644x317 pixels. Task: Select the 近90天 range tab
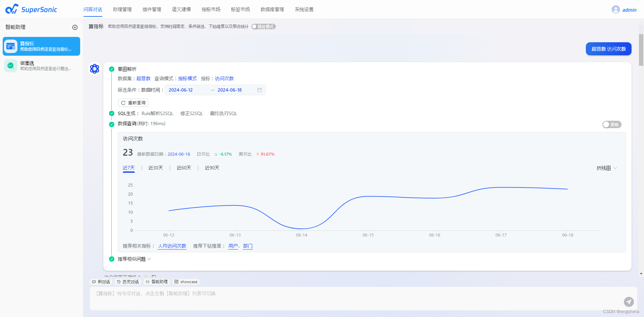click(212, 168)
